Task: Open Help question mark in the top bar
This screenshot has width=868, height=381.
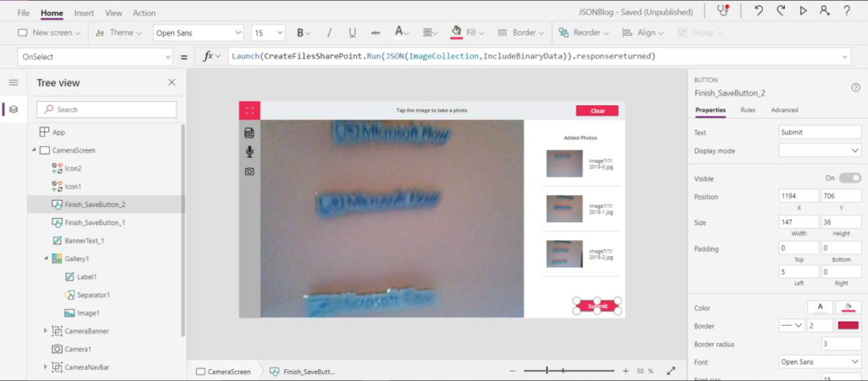Action: coord(847,11)
